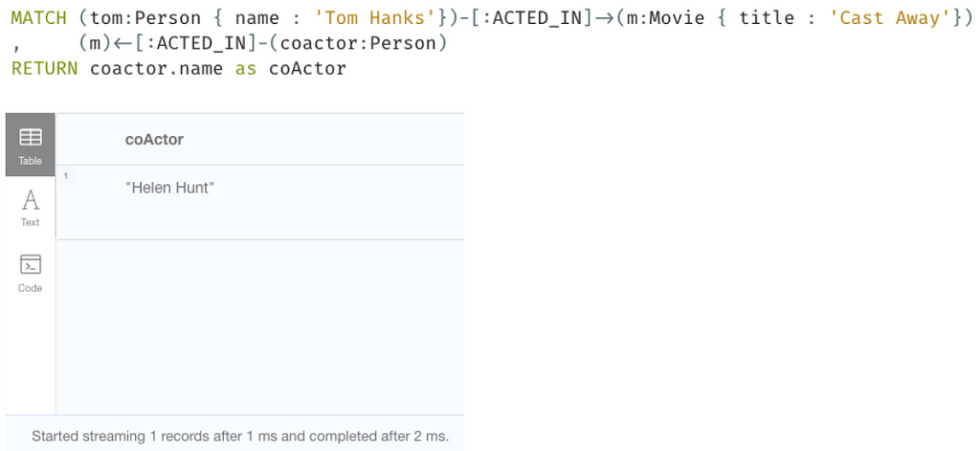Image resolution: width=980 pixels, height=451 pixels.
Task: Click the MATCH keyword in query
Action: (38, 17)
